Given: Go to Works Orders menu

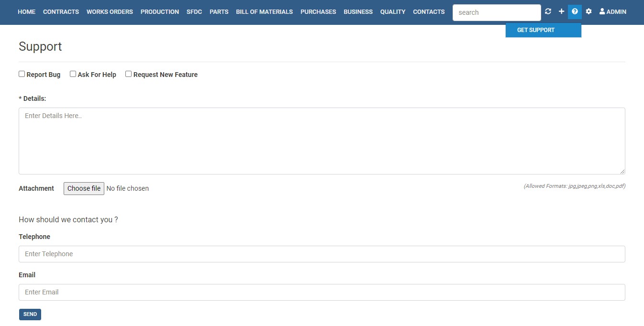Looking at the screenshot, I should click(x=110, y=11).
